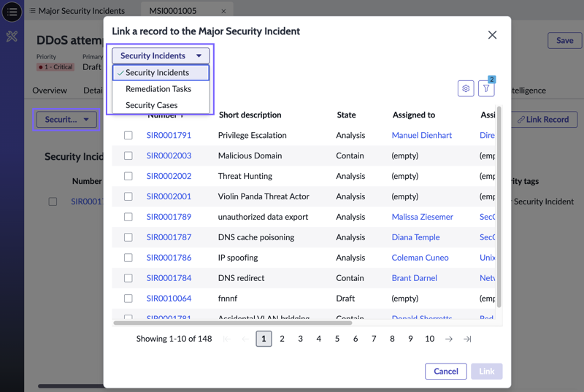Open record SIR0002001
Viewport: 584px width, 392px height.
click(x=169, y=196)
